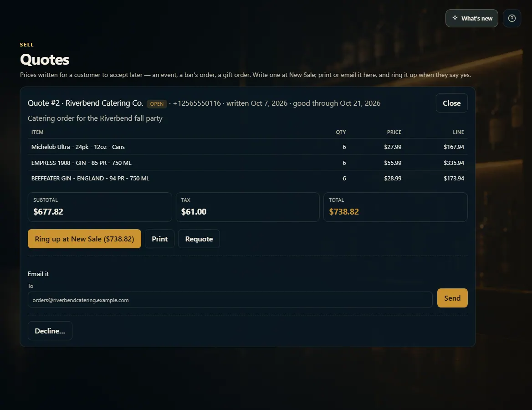Select the EMPRESS 1908 GIN row
This screenshot has height=410, width=532.
(x=248, y=163)
